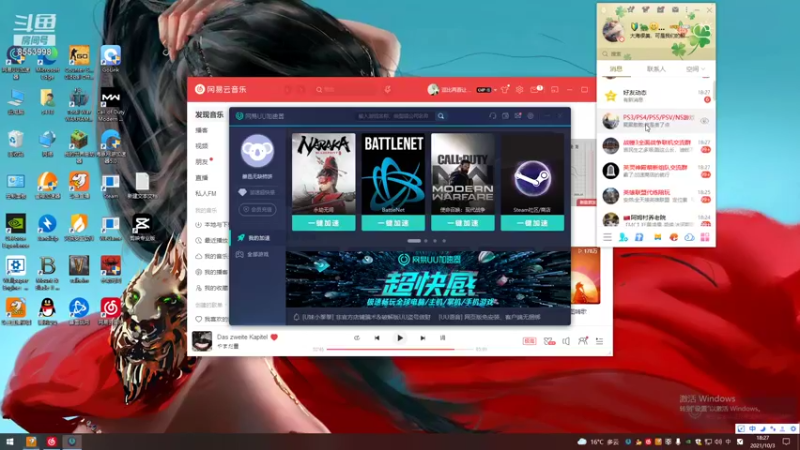Open the Windows Start menu

tap(9, 441)
